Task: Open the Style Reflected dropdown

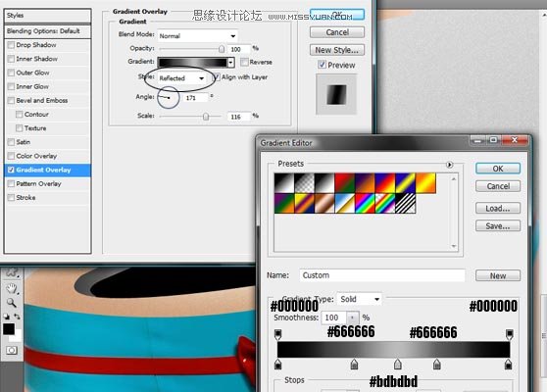Action: pos(181,78)
